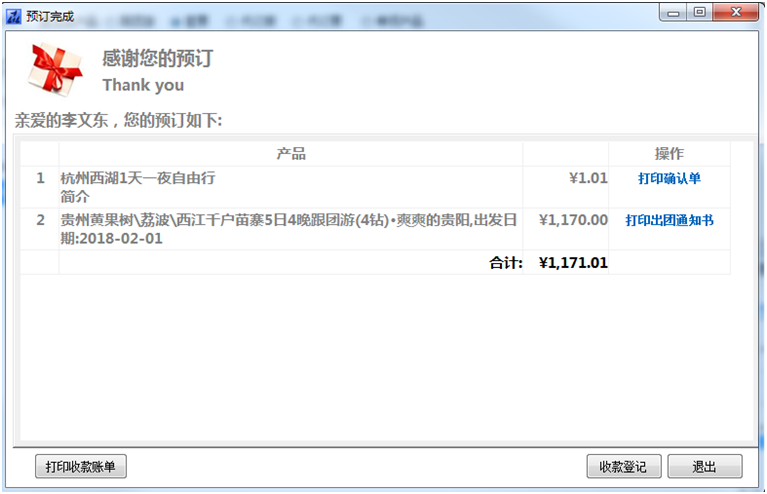The height and width of the screenshot is (494, 767).
Task: Click the 产品 column header
Action: [291, 154]
